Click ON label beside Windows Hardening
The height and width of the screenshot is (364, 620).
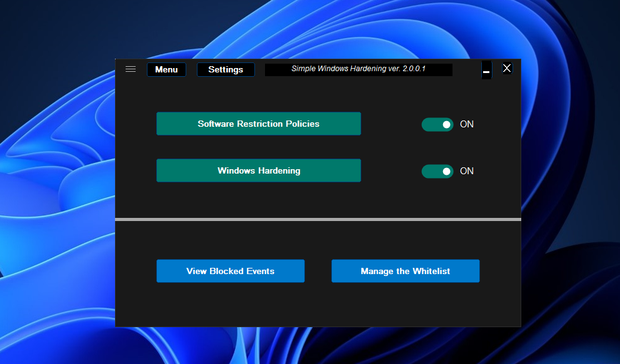click(x=467, y=171)
